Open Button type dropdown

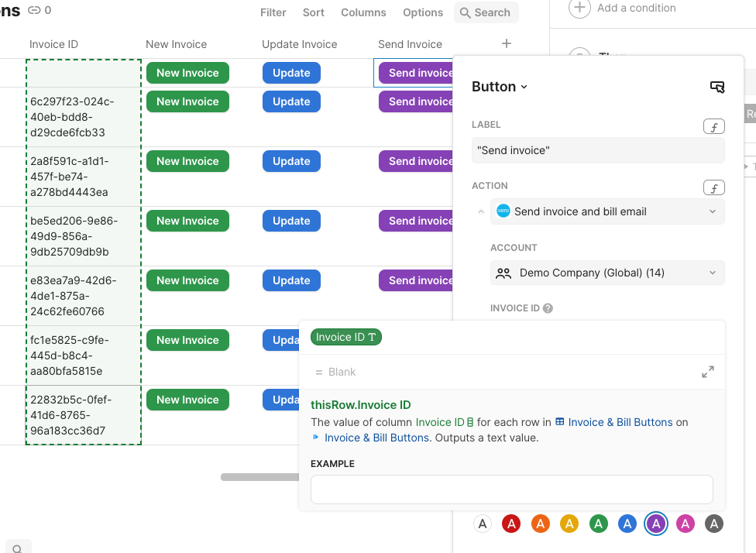coord(500,87)
